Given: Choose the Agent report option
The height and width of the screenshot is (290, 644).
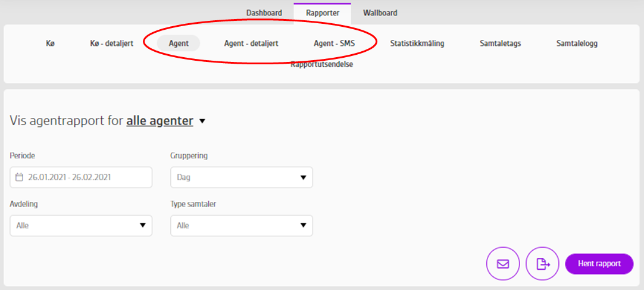Looking at the screenshot, I should pos(179,43).
